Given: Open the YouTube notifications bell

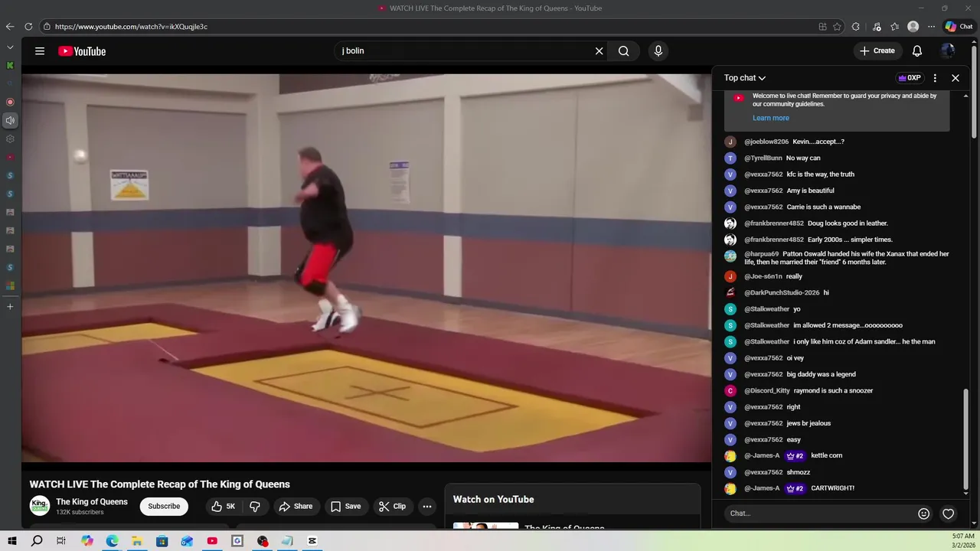Looking at the screenshot, I should click(917, 51).
